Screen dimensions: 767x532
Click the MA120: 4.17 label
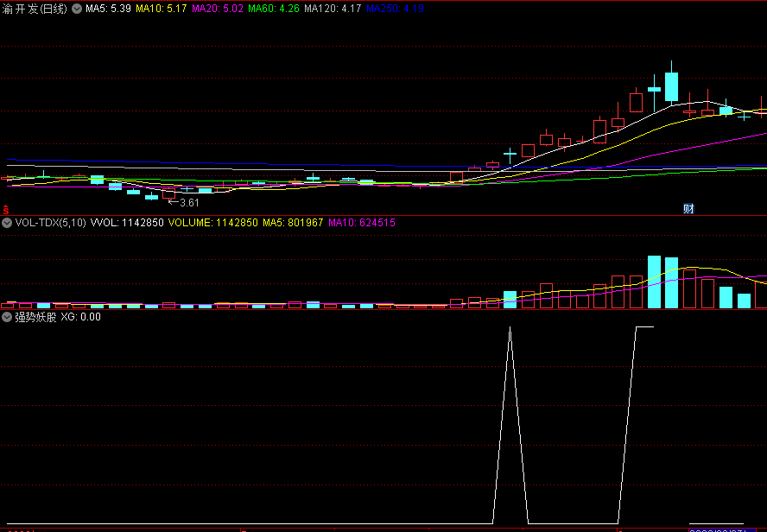tap(333, 9)
